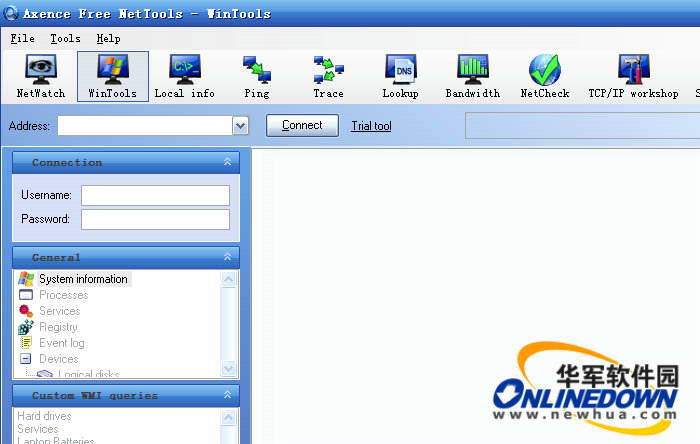Click Custom WMI queries scroll up arrow
Screen dimensions: 700x444
[228, 418]
